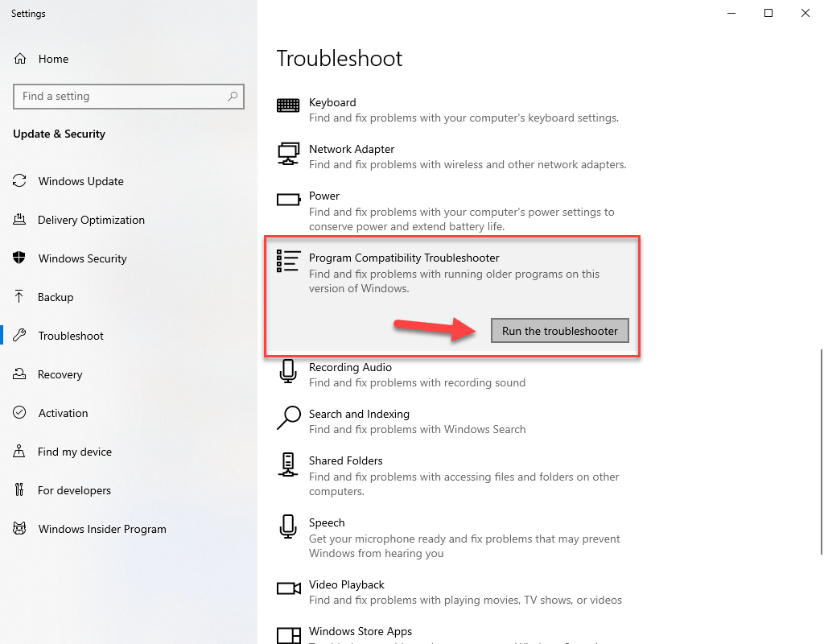Select the Power troubleshooter title
Viewport: 824px width, 644px height.
[324, 196]
